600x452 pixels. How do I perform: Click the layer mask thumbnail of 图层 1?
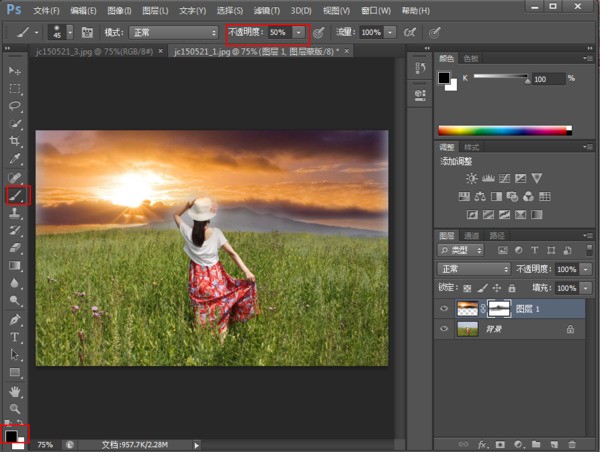click(497, 310)
